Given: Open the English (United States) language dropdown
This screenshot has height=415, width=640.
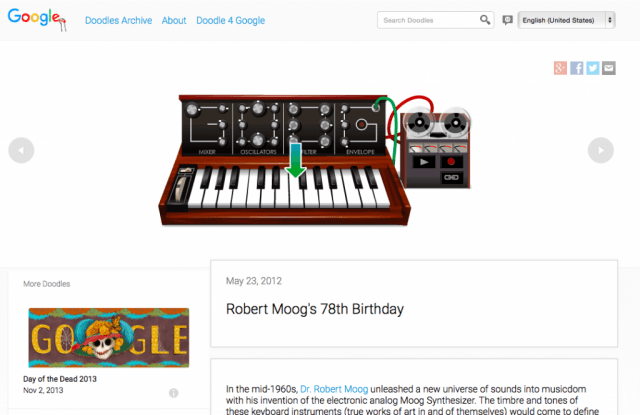Looking at the screenshot, I should 567,20.
